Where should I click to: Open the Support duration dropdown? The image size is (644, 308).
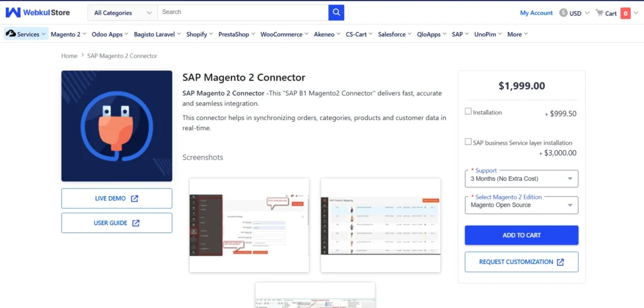pos(521,179)
